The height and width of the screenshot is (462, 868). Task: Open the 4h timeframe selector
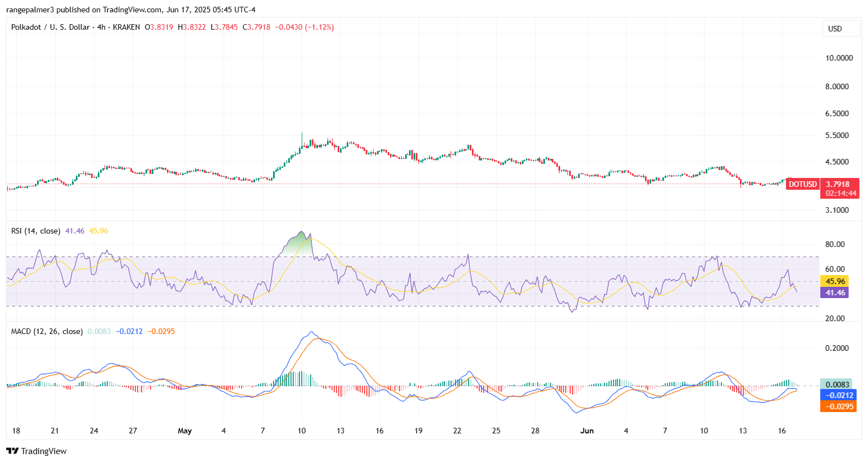click(102, 26)
